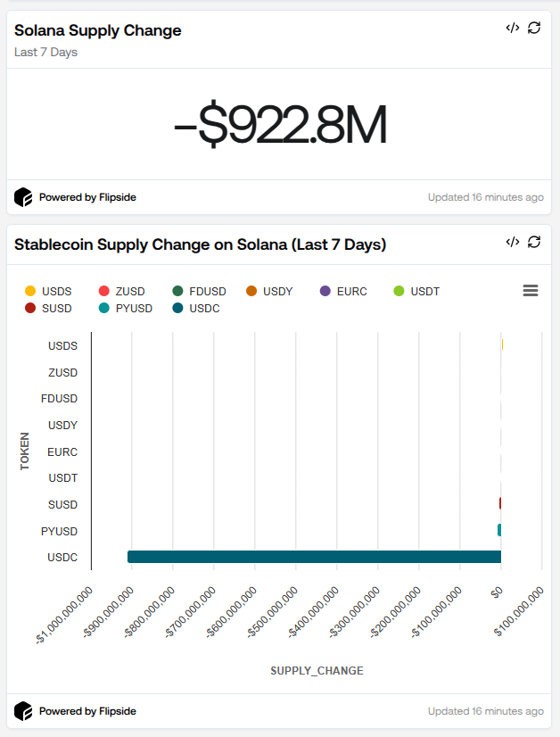Screen dimensions: 560x737
Task: Click the PYUSD bar in the chart
Action: [x=499, y=530]
